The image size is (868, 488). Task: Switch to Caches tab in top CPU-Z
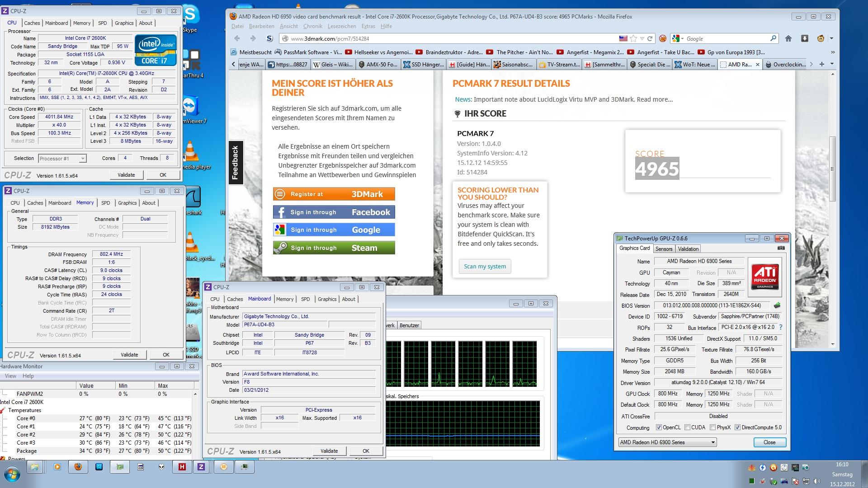[32, 23]
